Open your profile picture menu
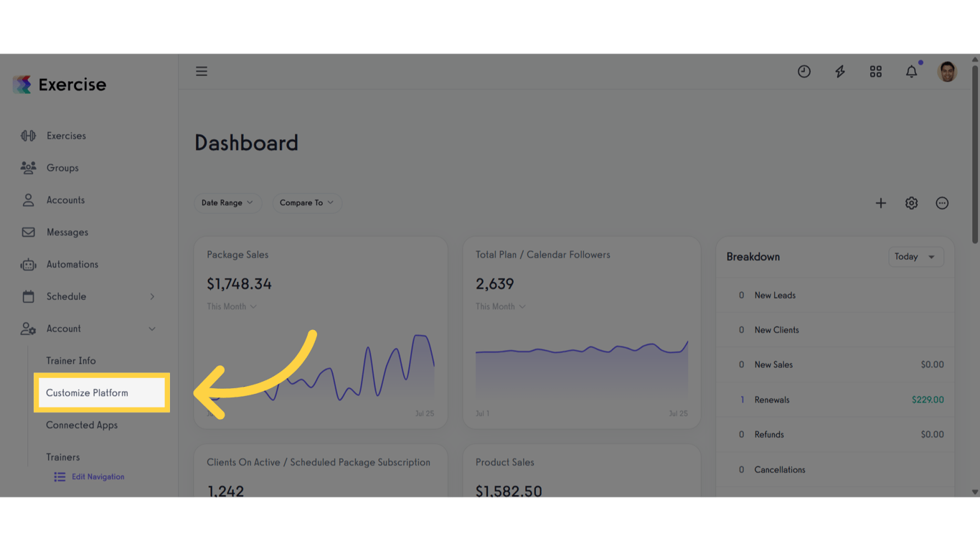The image size is (980, 551). coord(946,71)
